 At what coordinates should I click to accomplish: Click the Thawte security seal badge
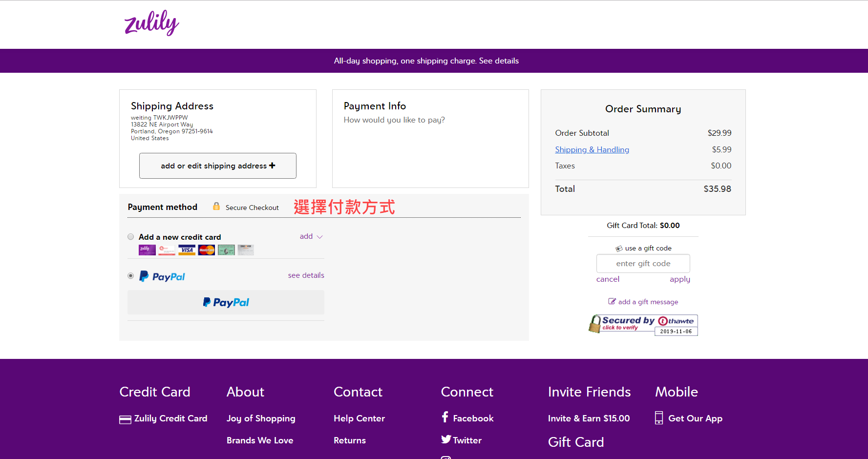click(643, 325)
